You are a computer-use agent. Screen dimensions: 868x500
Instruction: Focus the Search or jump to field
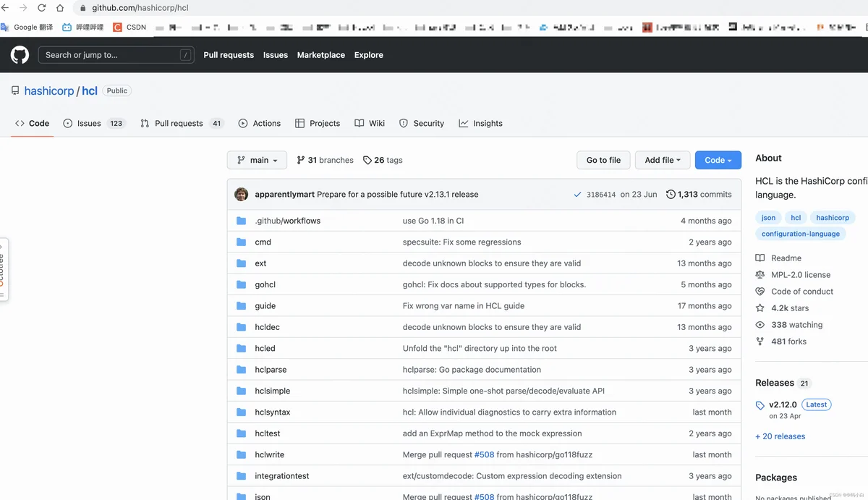click(116, 55)
